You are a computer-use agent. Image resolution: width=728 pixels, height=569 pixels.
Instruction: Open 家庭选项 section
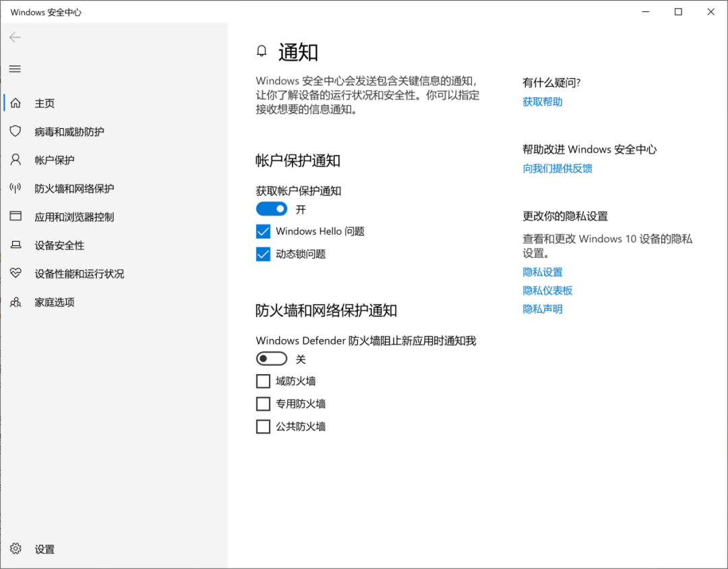tap(55, 303)
